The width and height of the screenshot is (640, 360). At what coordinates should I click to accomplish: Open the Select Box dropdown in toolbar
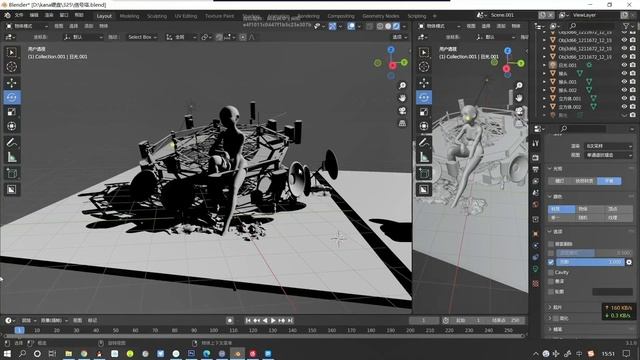[142, 37]
